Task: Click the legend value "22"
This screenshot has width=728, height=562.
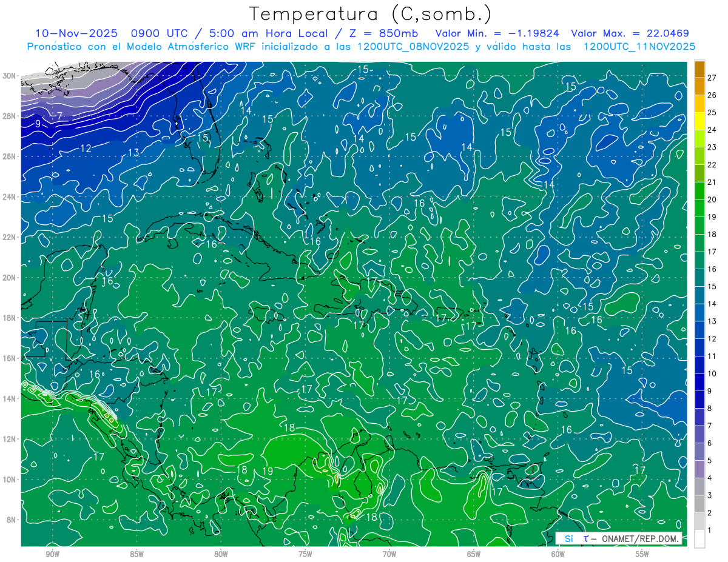Action: tap(712, 165)
